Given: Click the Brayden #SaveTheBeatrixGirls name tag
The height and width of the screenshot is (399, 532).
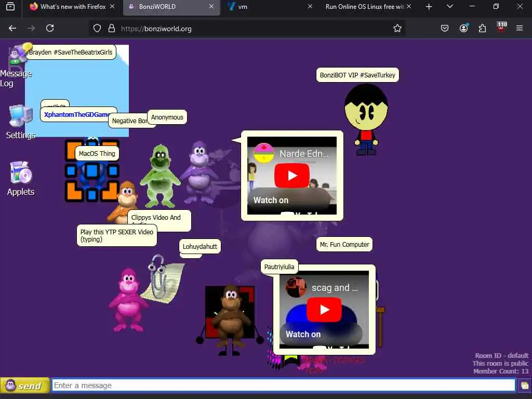Looking at the screenshot, I should coord(71,52).
